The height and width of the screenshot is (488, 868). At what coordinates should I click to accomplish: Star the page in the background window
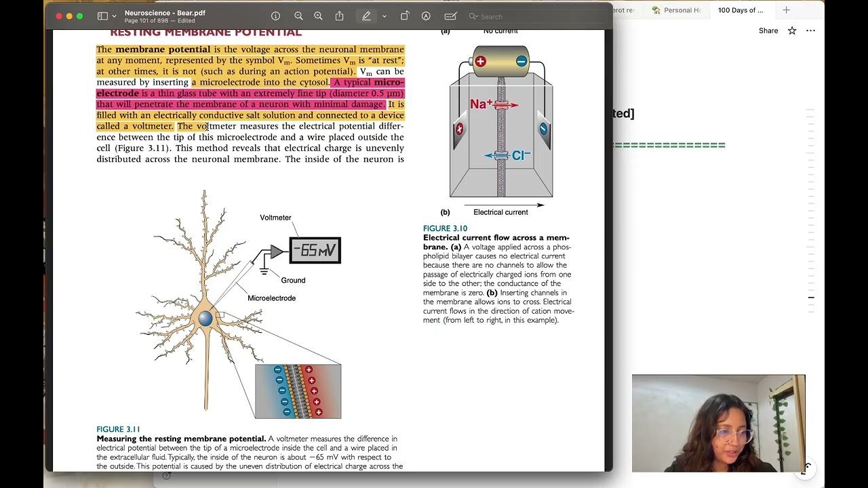[x=792, y=30]
